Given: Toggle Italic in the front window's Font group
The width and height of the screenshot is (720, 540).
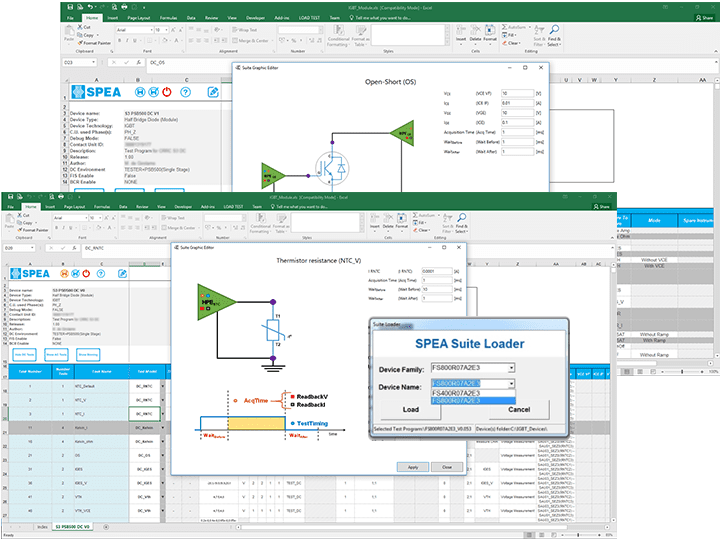Looking at the screenshot, I should (63, 228).
